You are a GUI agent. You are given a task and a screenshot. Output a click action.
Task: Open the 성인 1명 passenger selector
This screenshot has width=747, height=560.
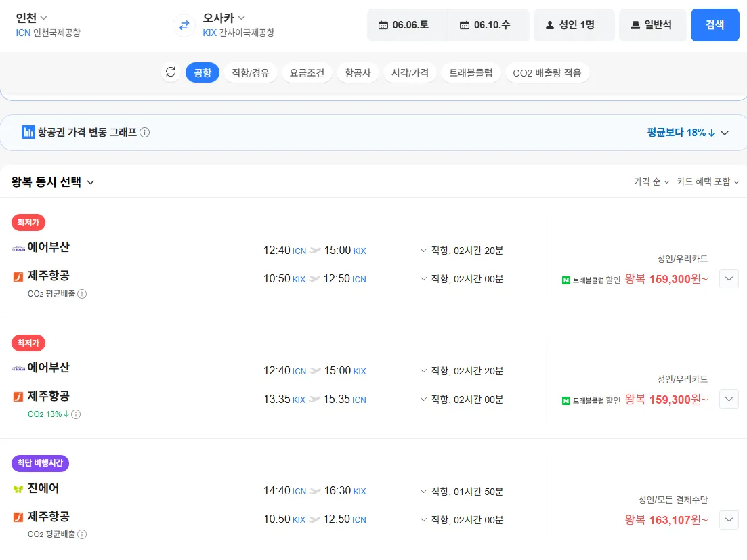(x=574, y=25)
